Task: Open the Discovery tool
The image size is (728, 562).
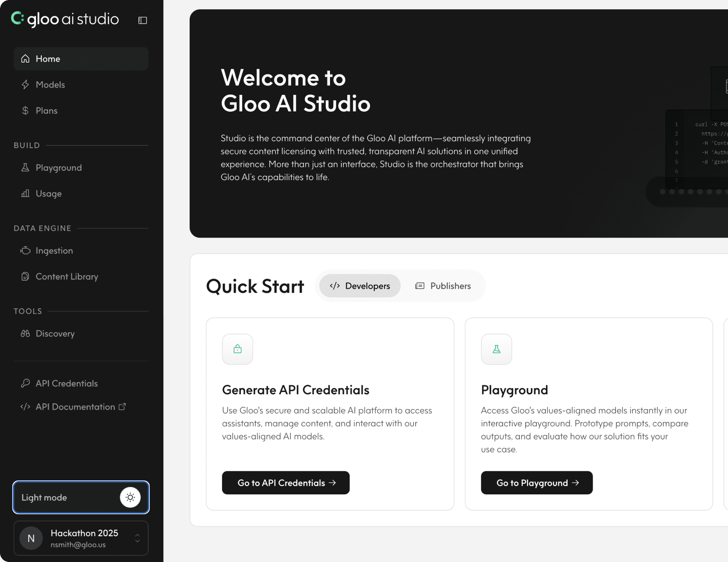Action: [x=81, y=334]
